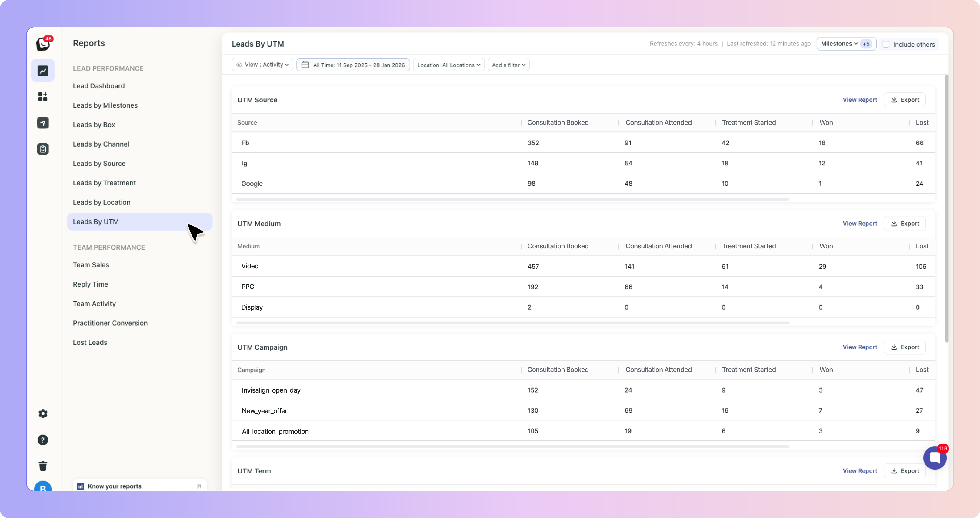
Task: Click the UTM Campaign horizontal scrollbar
Action: [512, 447]
